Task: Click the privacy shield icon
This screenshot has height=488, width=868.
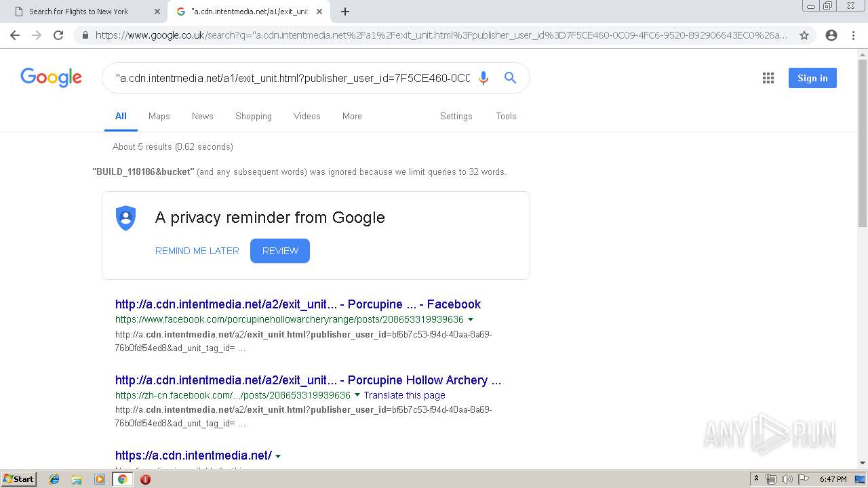Action: click(126, 218)
